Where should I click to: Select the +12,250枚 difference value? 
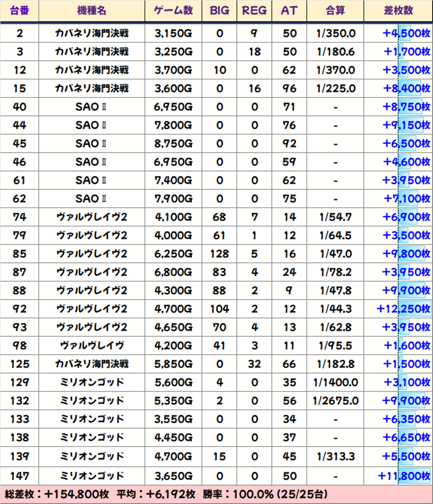coord(404,309)
